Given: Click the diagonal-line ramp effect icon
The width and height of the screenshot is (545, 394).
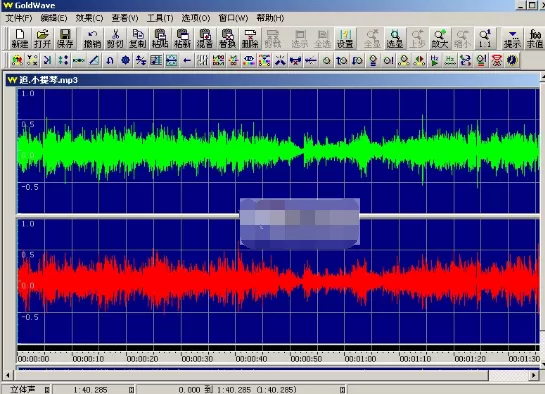Looking at the screenshot, I should tap(94, 60).
